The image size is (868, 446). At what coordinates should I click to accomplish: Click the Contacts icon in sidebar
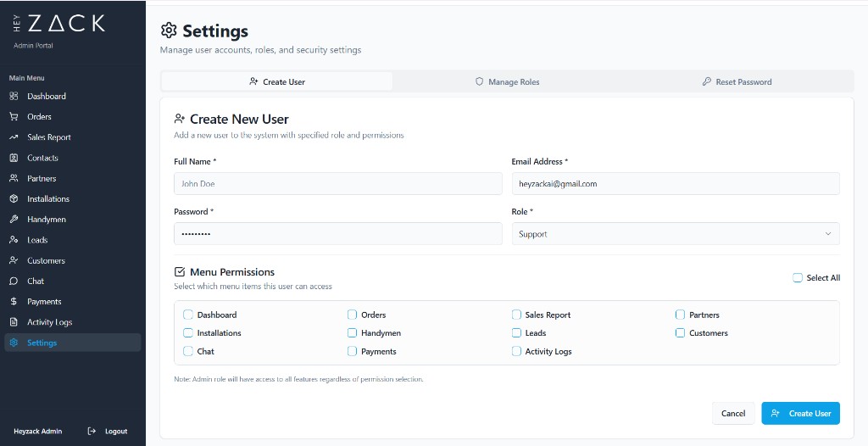[14, 158]
